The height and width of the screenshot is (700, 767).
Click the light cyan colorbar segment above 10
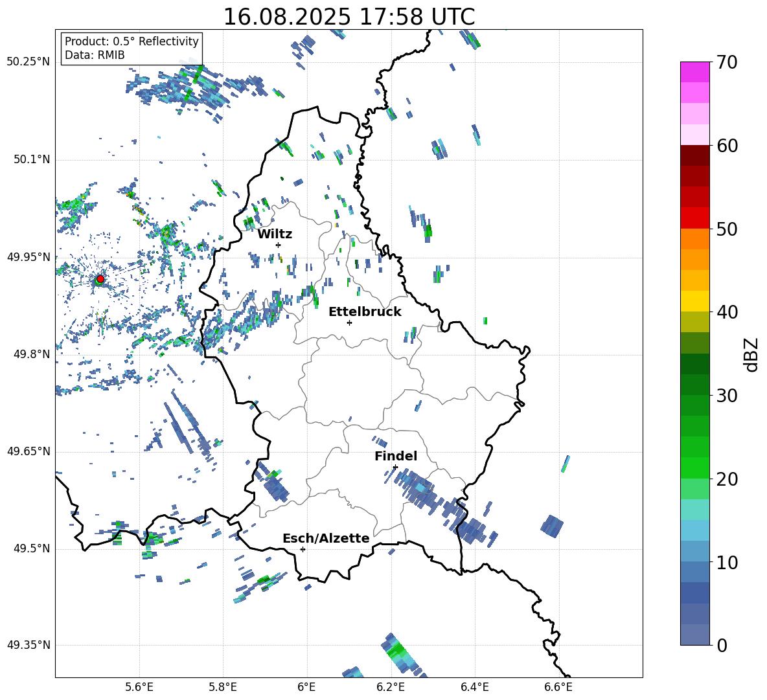(x=694, y=530)
